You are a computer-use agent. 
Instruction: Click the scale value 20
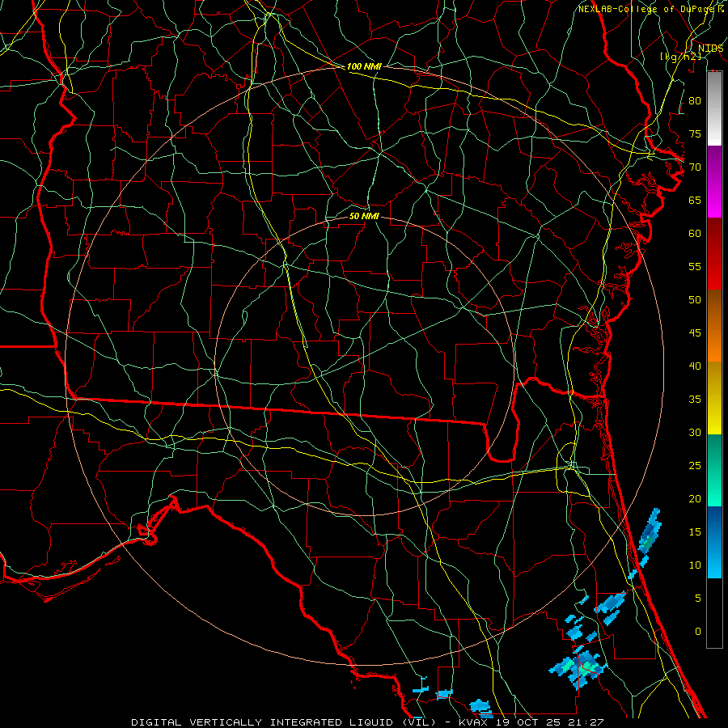coord(695,498)
